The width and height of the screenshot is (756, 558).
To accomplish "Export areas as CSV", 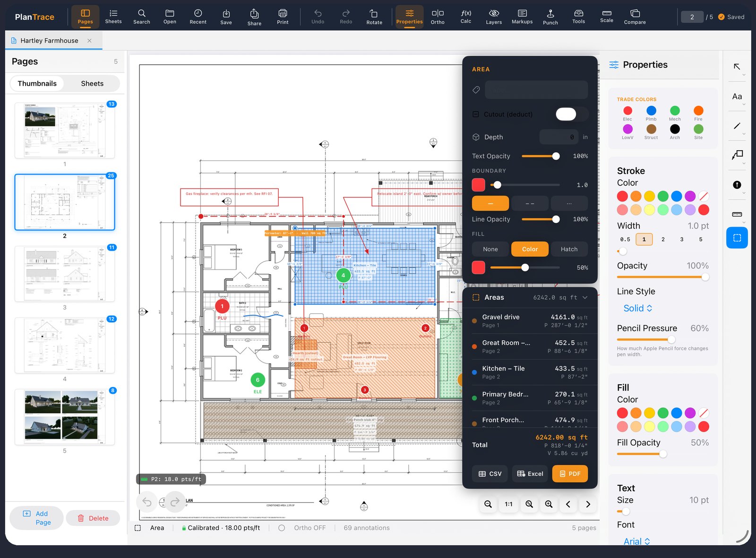I will click(x=490, y=473).
